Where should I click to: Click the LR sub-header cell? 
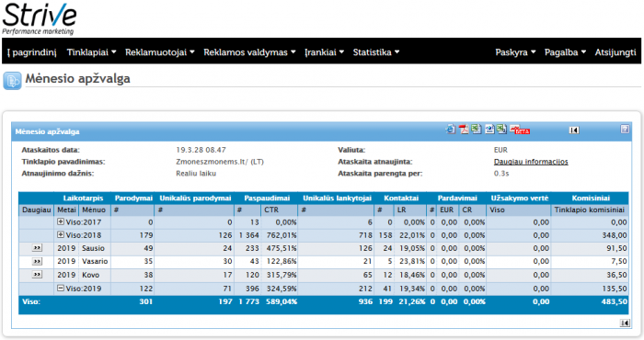(410, 210)
